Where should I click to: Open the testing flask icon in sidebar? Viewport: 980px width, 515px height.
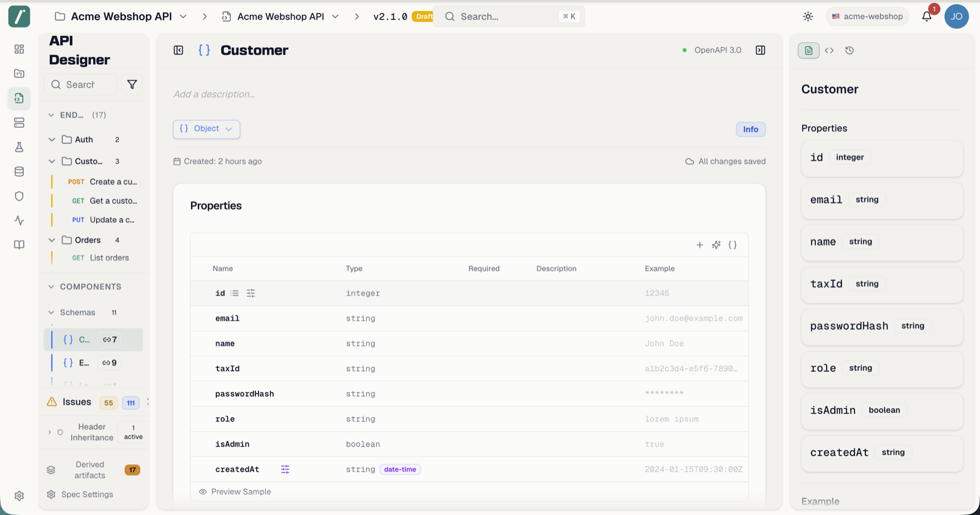coord(19,147)
